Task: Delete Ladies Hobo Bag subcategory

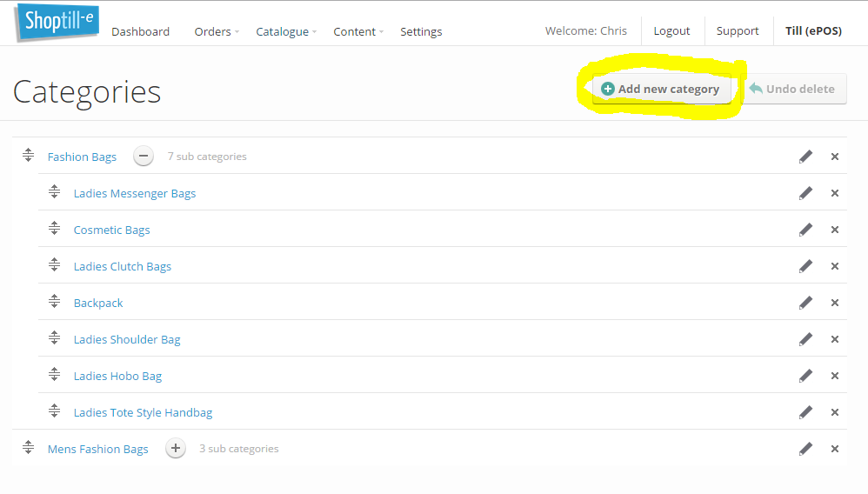Action: (835, 376)
